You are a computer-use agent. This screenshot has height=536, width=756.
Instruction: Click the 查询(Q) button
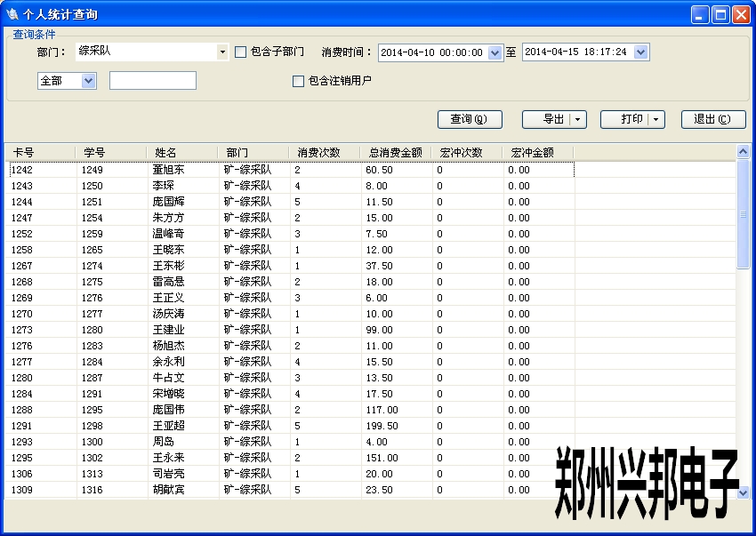(470, 119)
